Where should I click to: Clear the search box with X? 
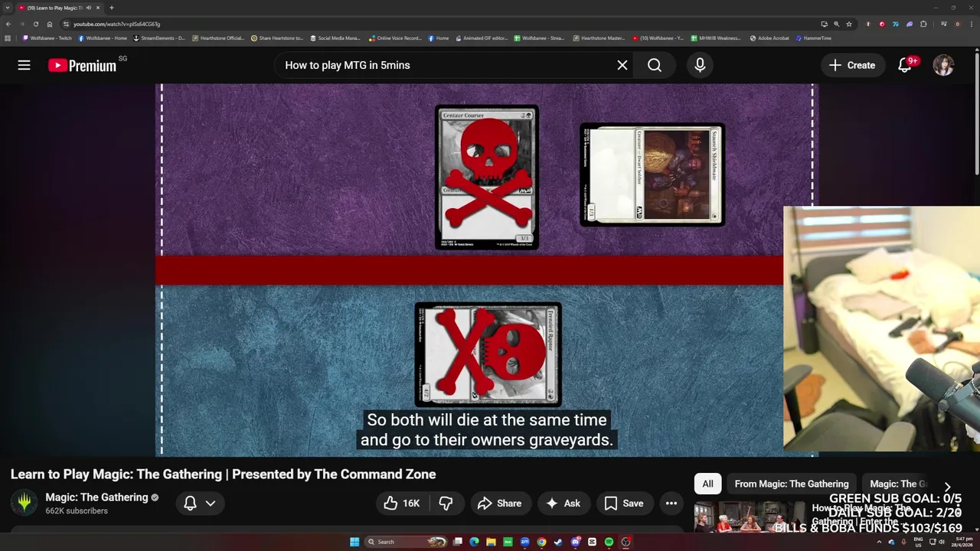622,65
